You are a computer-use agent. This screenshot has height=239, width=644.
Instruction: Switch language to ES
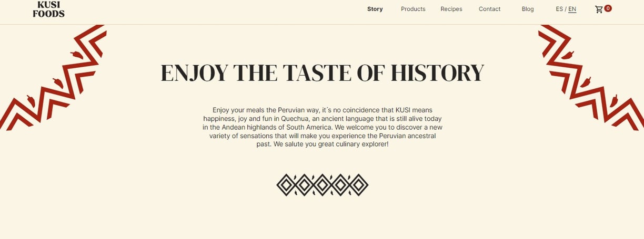tap(559, 9)
